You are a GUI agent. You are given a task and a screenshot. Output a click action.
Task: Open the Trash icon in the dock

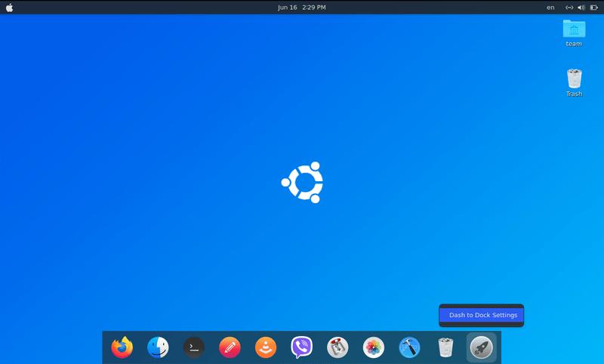click(445, 347)
